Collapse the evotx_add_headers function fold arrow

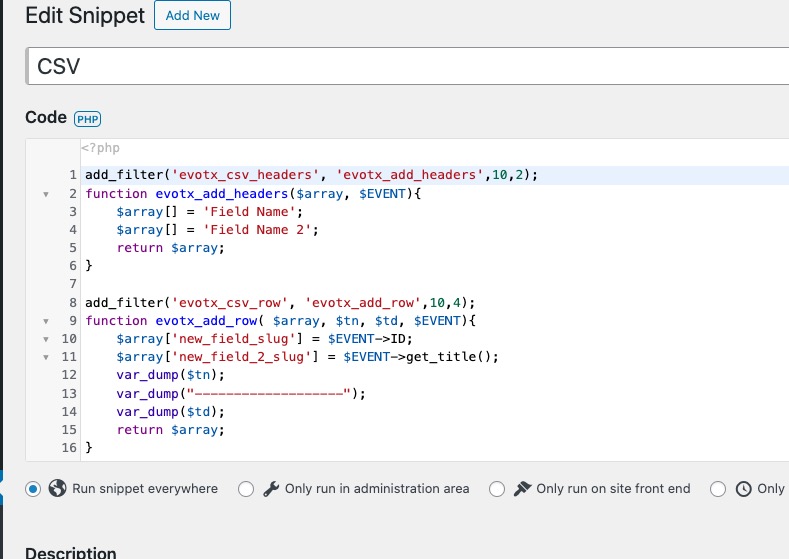tap(46, 194)
